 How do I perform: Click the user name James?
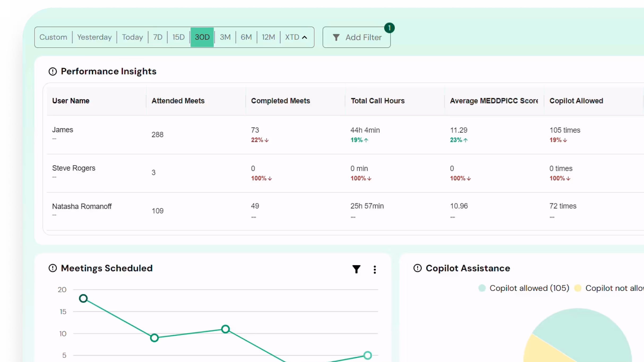[x=62, y=130]
